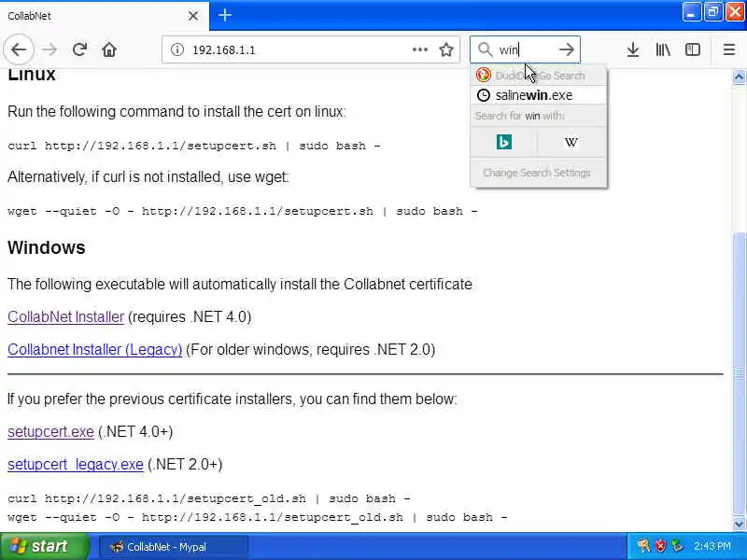Open the CollabNet Installer link

65,317
